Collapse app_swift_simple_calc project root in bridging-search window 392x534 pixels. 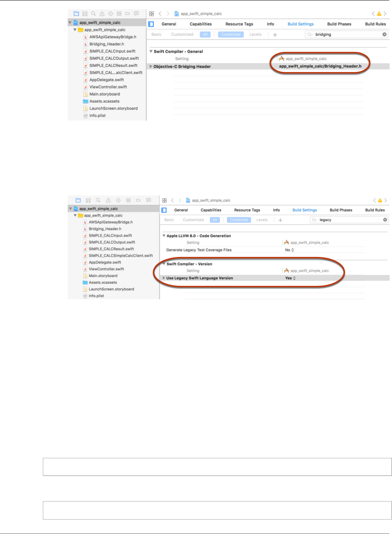coord(70,23)
